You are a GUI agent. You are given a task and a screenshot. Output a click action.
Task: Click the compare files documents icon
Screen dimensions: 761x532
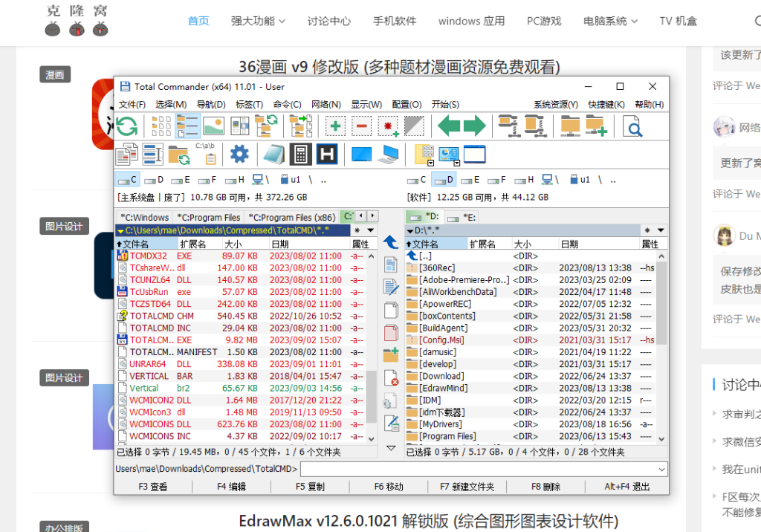126,155
